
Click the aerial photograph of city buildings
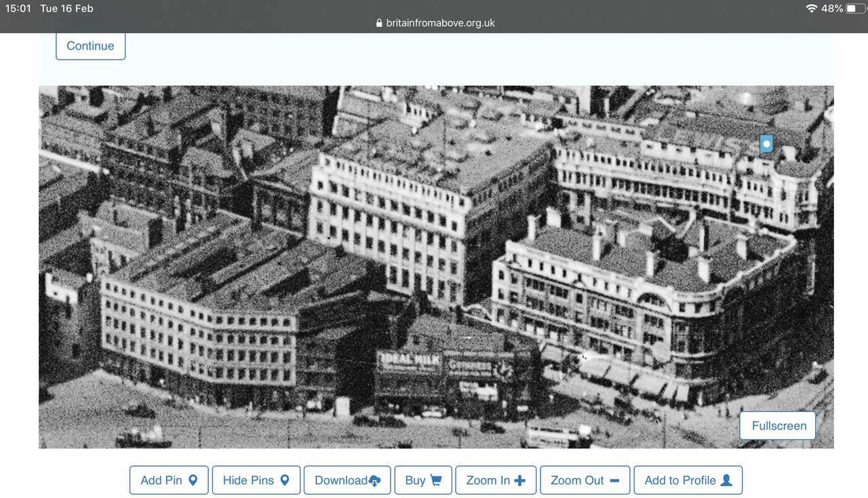tap(436, 267)
